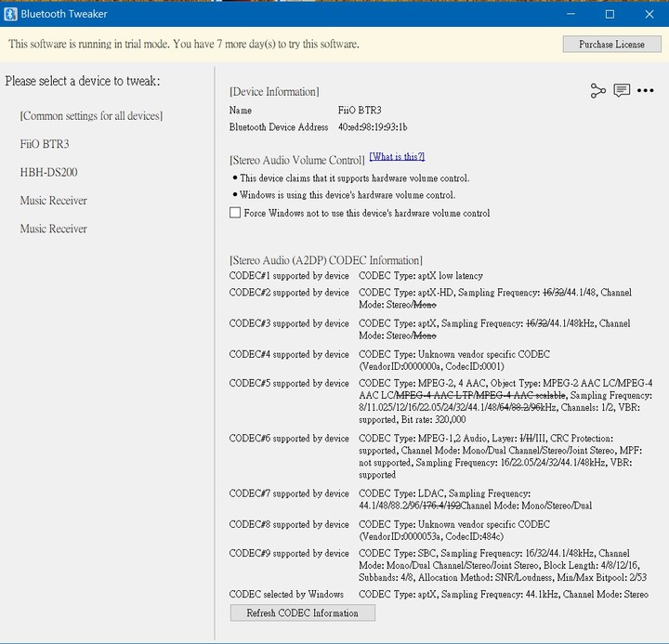Viewport: 669px width, 644px height.
Task: Click the Device Information heading
Action: [274, 92]
